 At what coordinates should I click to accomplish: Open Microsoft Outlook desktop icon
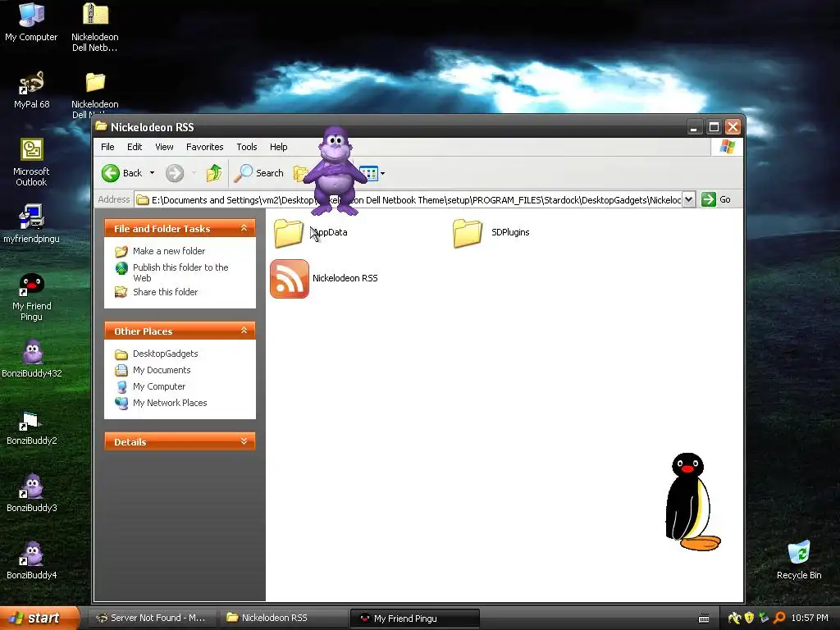[31, 162]
